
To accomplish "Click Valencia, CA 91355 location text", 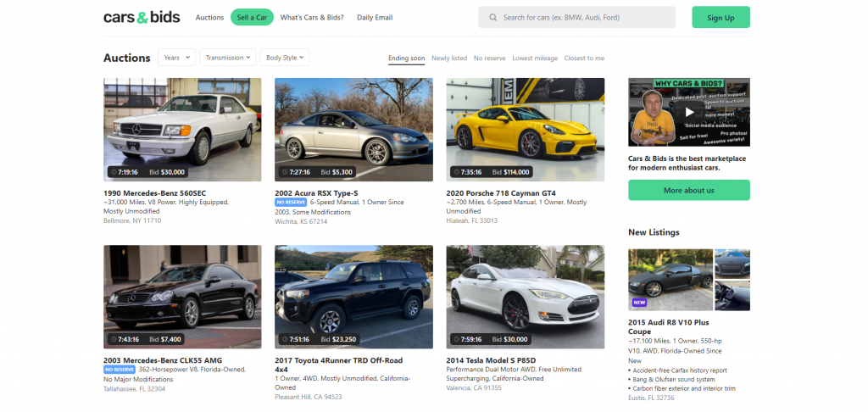I will coord(474,387).
